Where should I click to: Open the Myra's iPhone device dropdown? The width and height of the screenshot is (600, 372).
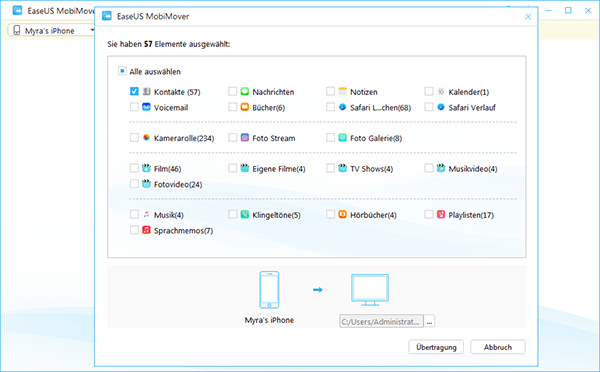[x=52, y=31]
